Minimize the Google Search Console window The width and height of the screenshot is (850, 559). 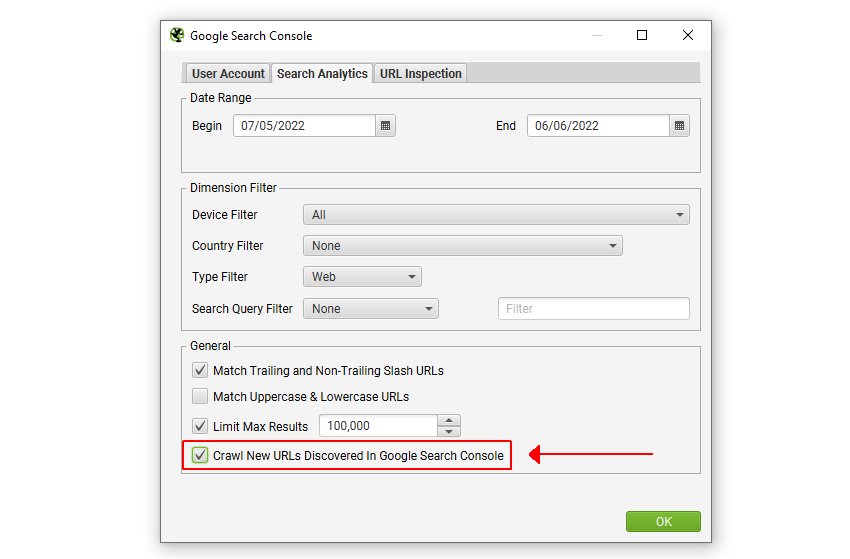(x=597, y=35)
